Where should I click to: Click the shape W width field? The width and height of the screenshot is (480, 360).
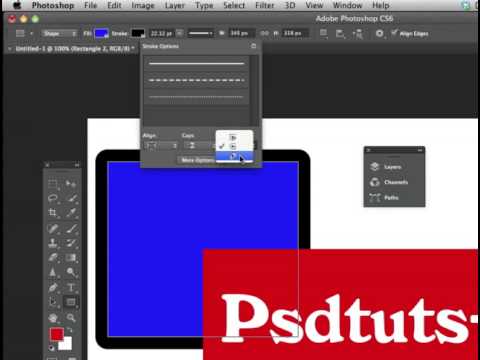pos(241,33)
